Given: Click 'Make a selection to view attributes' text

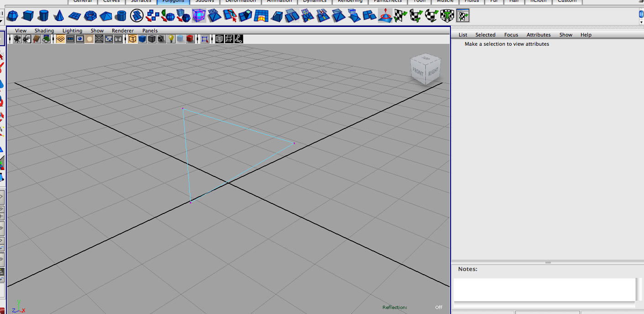Looking at the screenshot, I should click(507, 44).
